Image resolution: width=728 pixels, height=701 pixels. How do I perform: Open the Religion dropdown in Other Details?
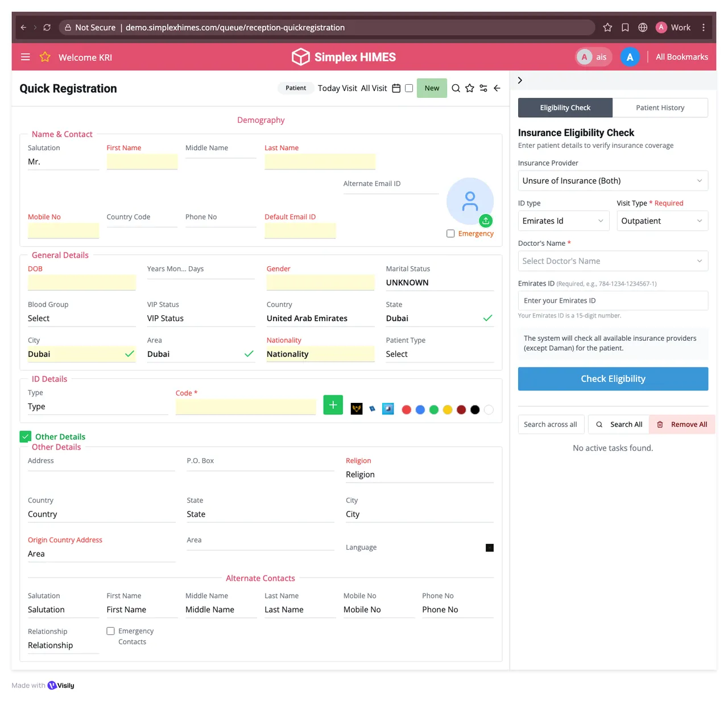pos(420,475)
